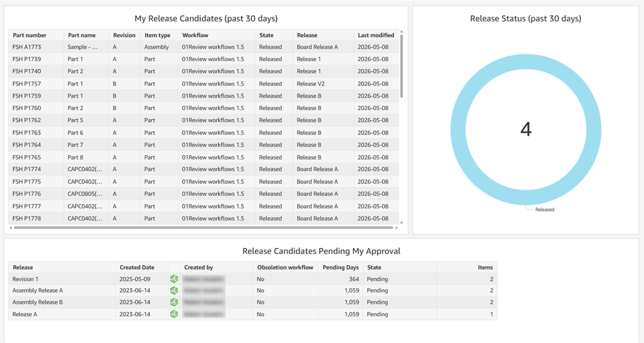Sort by State header in pending approval table
The height and width of the screenshot is (343, 644).
[374, 268]
